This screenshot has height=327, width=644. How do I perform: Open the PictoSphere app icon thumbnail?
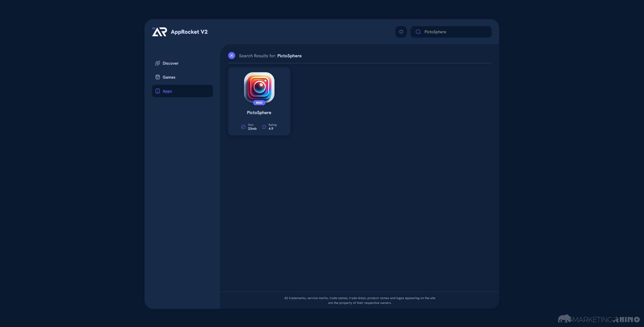point(259,87)
